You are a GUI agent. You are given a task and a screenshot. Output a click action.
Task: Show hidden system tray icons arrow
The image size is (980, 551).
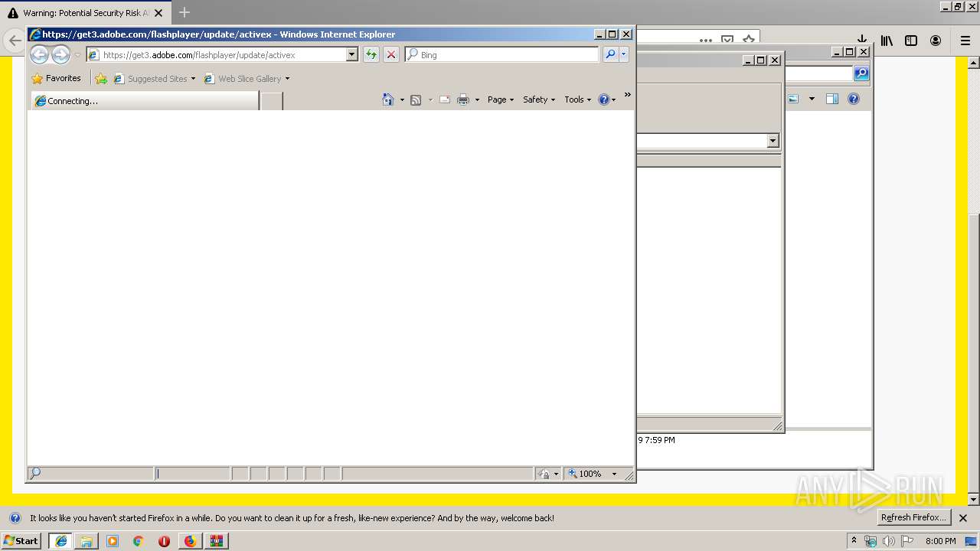(x=854, y=540)
